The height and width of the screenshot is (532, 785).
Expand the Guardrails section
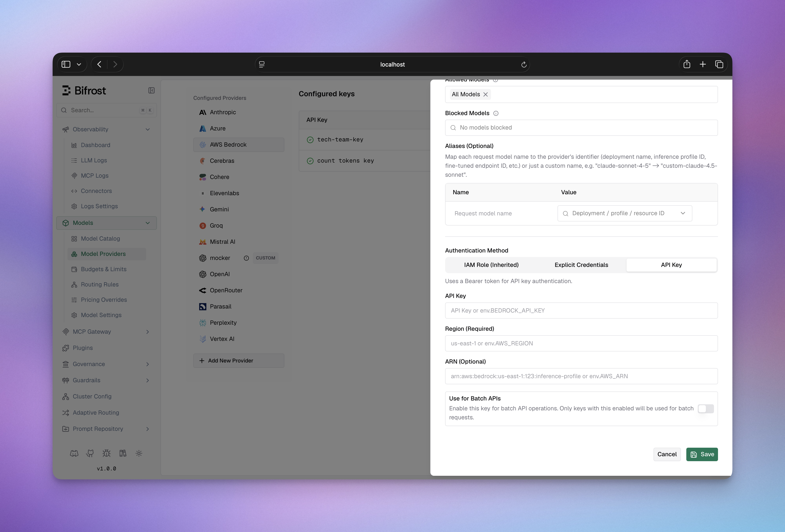[148, 380]
